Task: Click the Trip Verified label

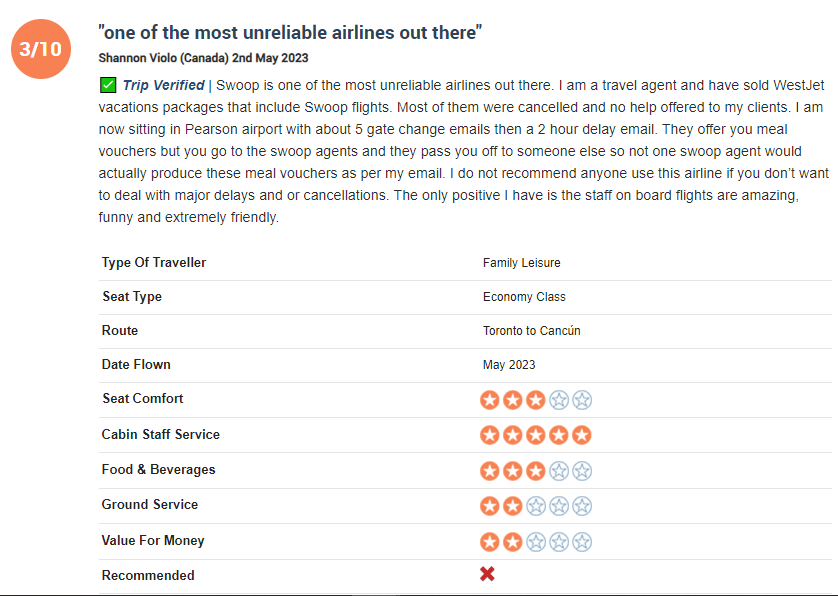Action: tap(164, 85)
